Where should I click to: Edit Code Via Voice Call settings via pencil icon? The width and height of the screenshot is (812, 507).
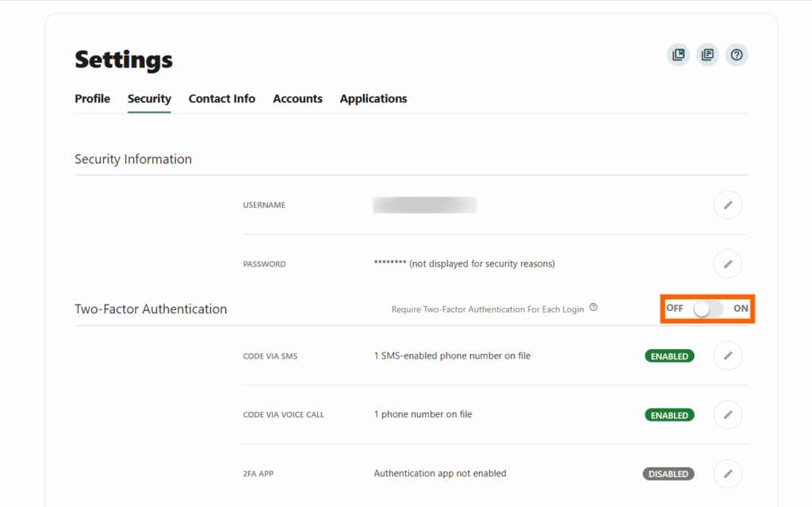point(727,414)
